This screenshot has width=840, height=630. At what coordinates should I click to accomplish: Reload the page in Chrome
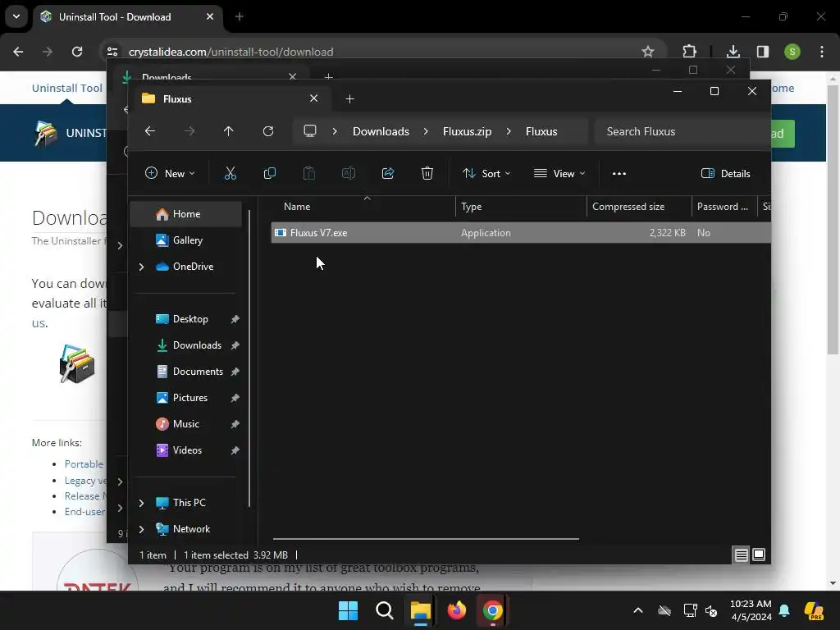point(77,52)
